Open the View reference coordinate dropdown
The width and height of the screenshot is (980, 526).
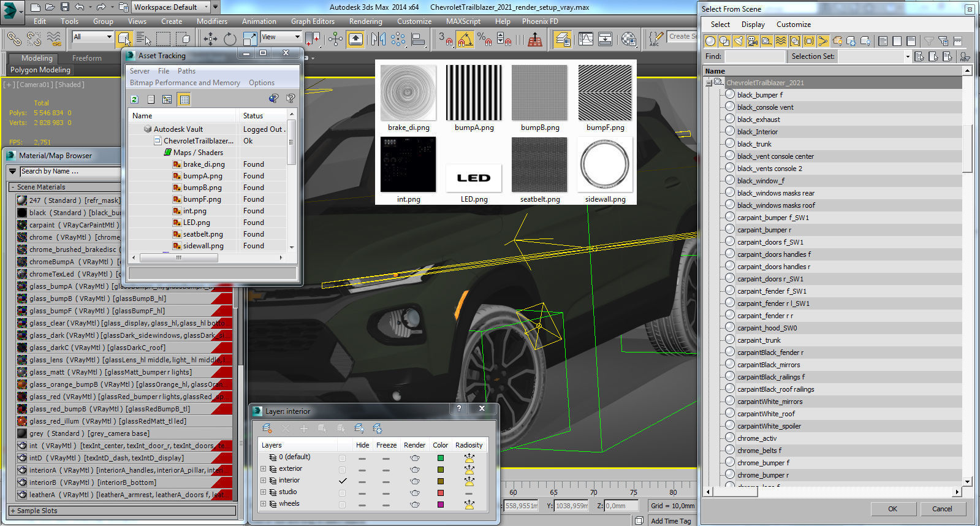[x=281, y=37]
